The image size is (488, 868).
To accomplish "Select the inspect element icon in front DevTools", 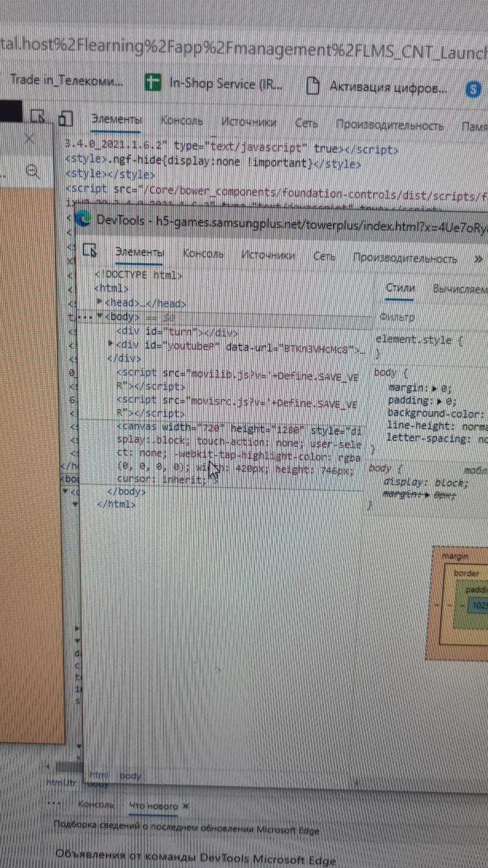I will tap(89, 252).
